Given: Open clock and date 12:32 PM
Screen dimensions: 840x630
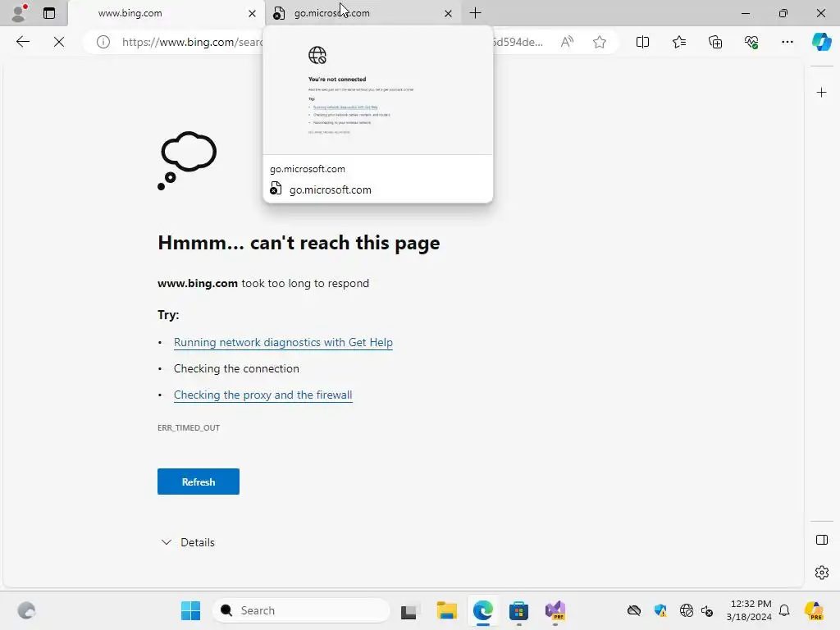Looking at the screenshot, I should pyautogui.click(x=749, y=610).
